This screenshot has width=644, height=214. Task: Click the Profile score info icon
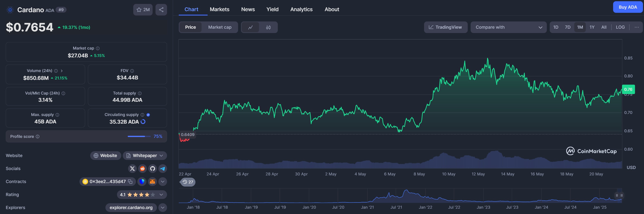tap(38, 137)
